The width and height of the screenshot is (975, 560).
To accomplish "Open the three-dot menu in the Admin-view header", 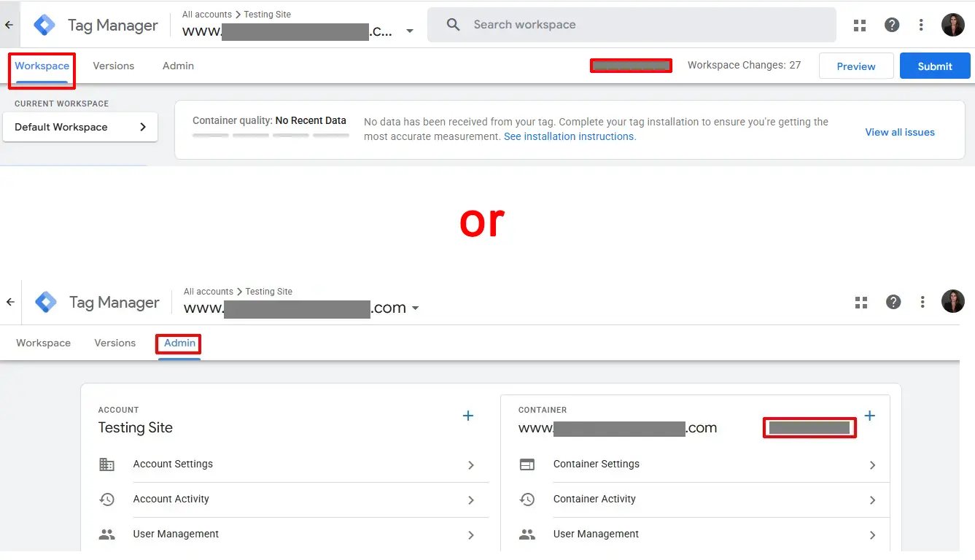I will (x=923, y=302).
